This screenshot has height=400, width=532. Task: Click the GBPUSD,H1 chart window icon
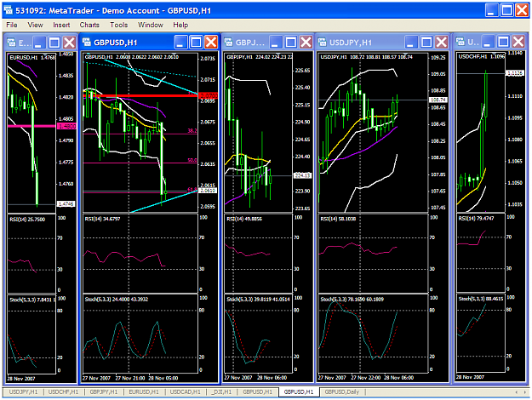pos(87,42)
